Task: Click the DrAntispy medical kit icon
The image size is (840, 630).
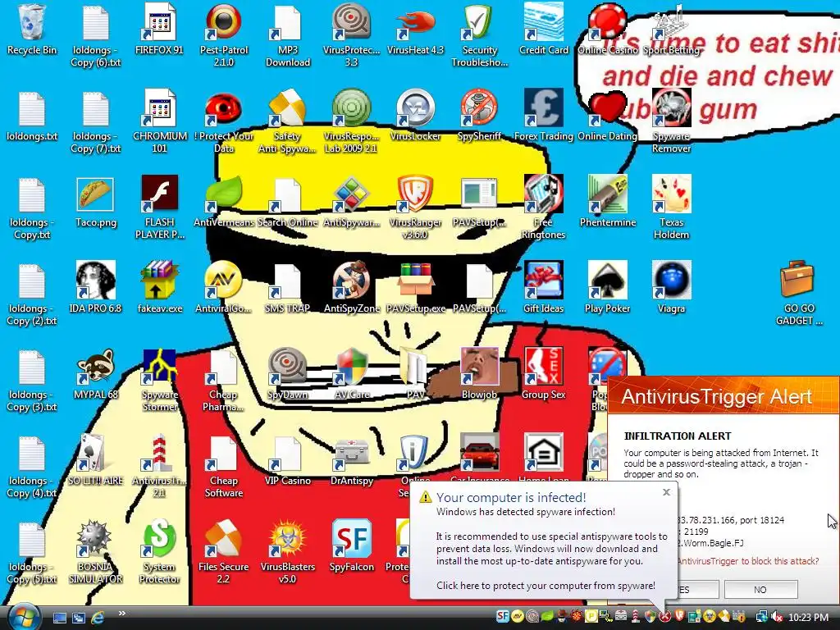Action: point(351,453)
